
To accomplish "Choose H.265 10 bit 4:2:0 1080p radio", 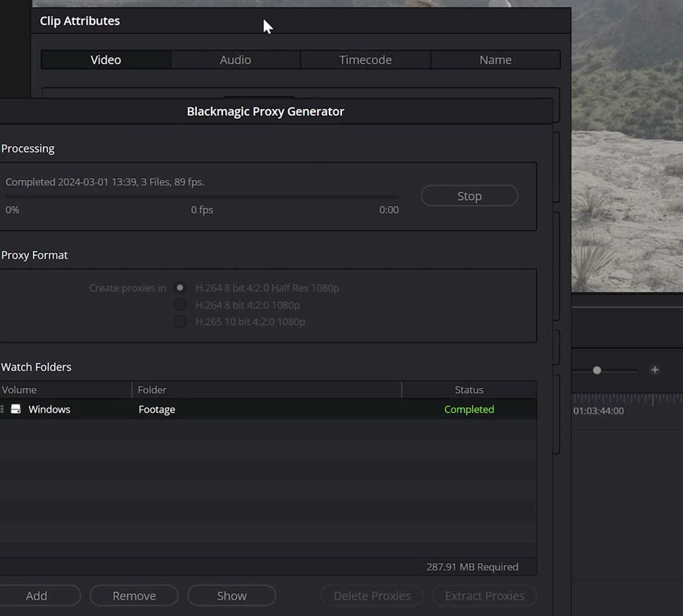I will [180, 322].
